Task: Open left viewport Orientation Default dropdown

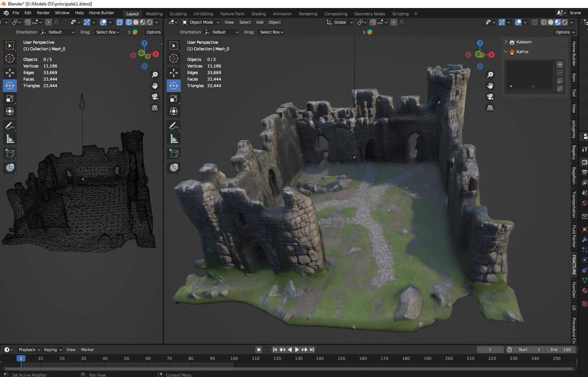Action: [x=58, y=32]
